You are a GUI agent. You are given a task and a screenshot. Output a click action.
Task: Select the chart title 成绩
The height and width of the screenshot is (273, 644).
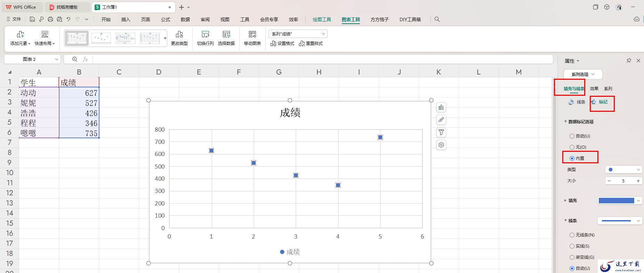(290, 113)
